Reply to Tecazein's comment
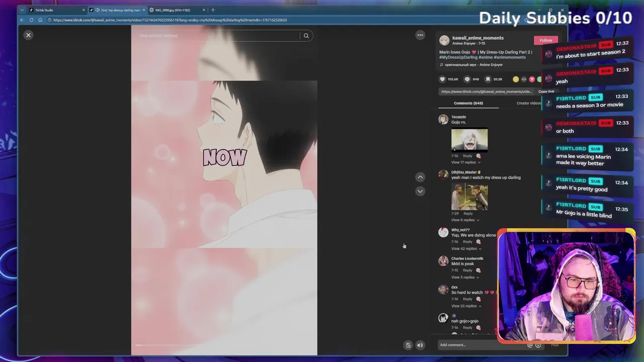This screenshot has height=362, width=644. (468, 156)
